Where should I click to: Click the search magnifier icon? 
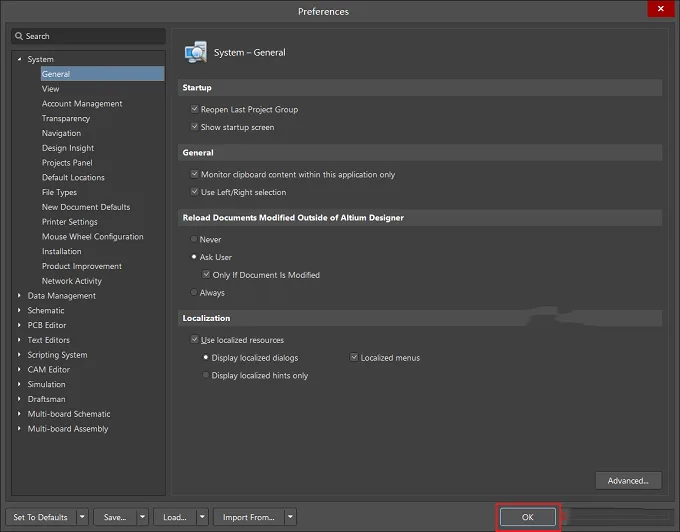coord(19,36)
